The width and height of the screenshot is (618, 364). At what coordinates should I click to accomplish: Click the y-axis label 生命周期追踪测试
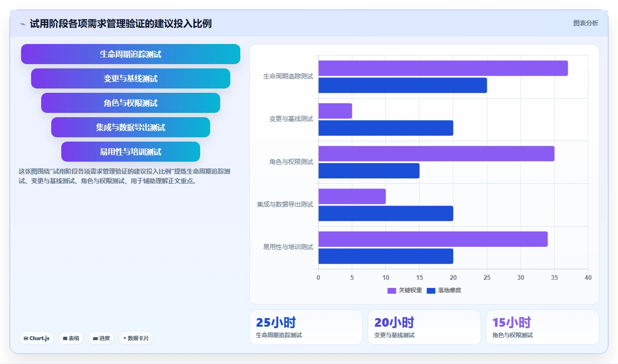pyautogui.click(x=288, y=77)
